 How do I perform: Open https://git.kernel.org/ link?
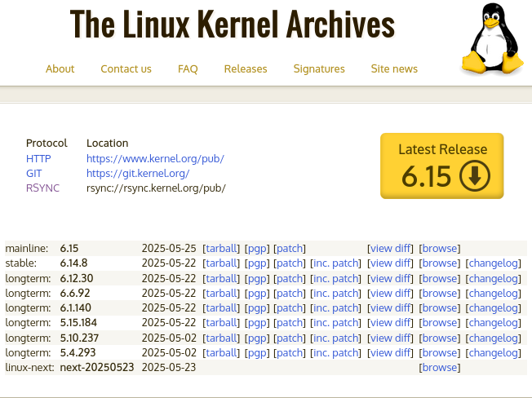138,173
